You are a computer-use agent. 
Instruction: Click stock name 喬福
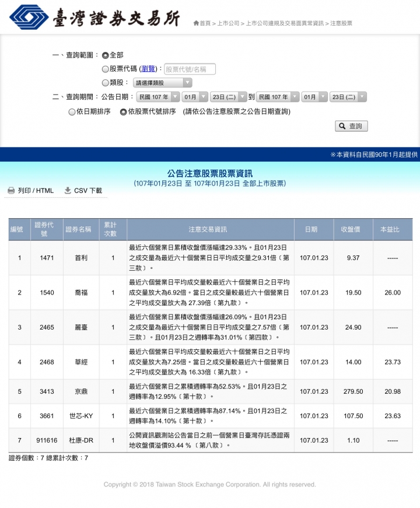point(81,293)
